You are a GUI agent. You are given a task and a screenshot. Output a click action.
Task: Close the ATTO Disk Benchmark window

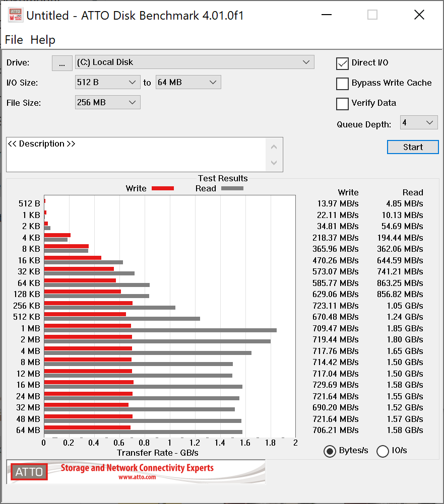[419, 15]
